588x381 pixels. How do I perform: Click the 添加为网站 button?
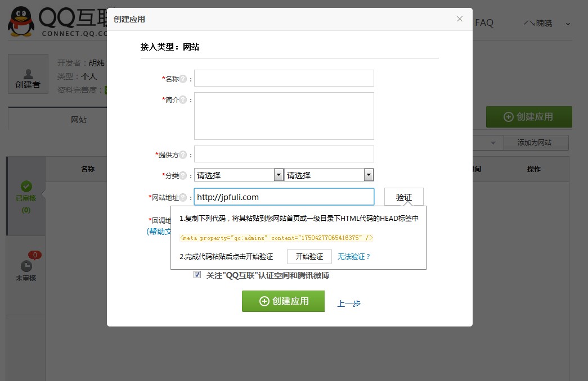pyautogui.click(x=536, y=142)
